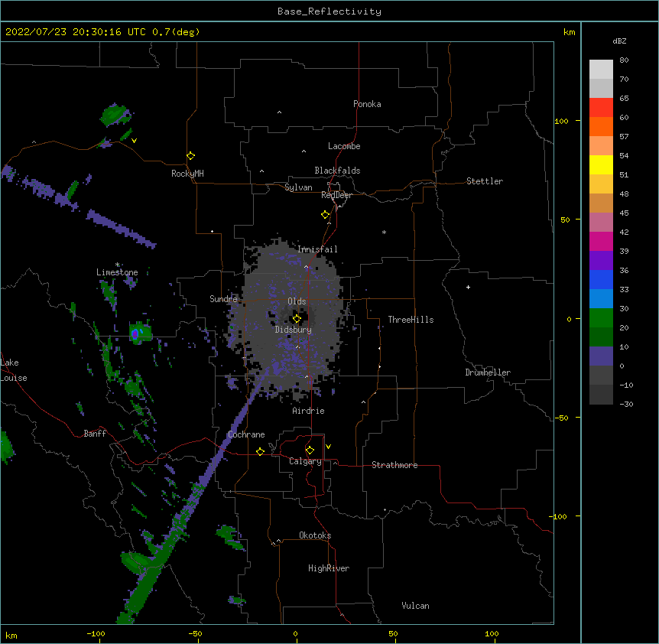
Task: Click the Stettler city label
Action: point(484,181)
